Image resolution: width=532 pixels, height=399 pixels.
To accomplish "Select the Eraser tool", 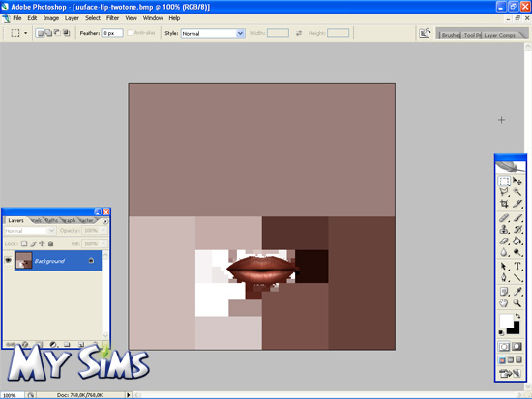I will (504, 241).
